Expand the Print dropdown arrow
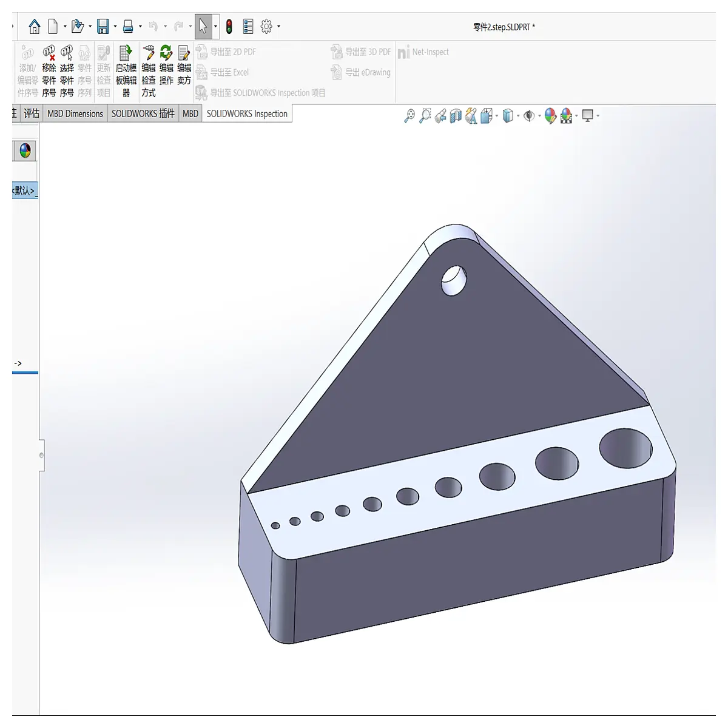The width and height of the screenshot is (728, 728). point(140,27)
